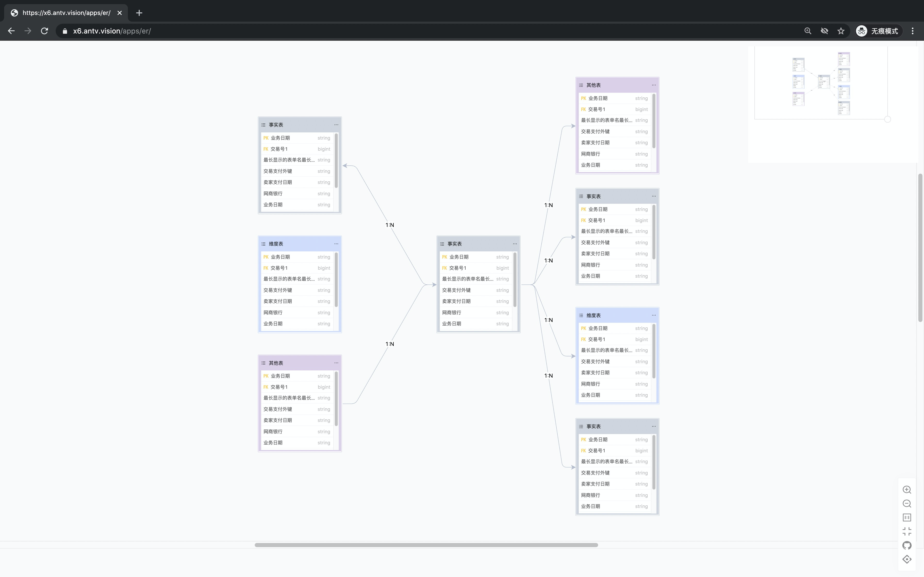Screen dimensions: 924x577
Task: Toggle bookmark star for this page
Action: click(841, 31)
